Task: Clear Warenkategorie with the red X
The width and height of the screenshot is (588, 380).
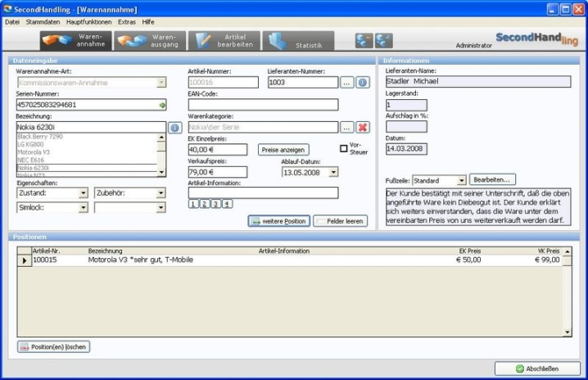Action: click(362, 127)
